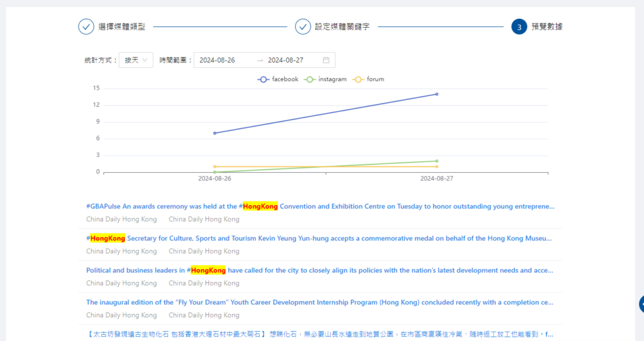Click second China Daily Hong Kong under #GBAPulse article
Viewport: 644px width, 341px height.
tap(204, 219)
